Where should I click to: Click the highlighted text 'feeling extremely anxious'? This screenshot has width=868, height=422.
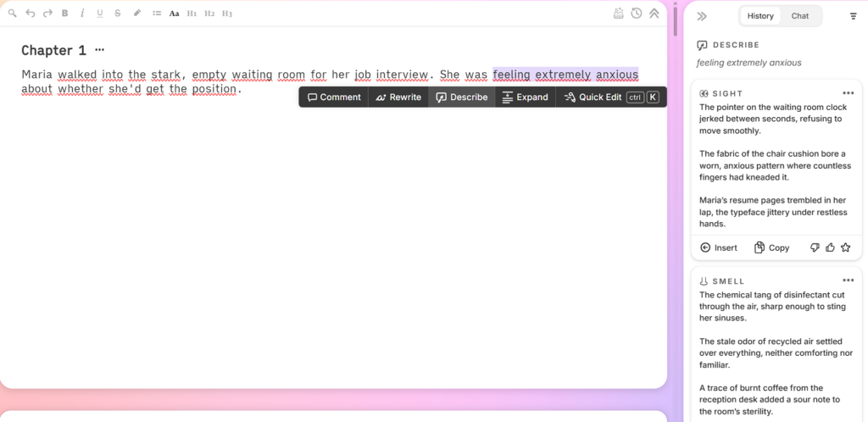coord(565,74)
